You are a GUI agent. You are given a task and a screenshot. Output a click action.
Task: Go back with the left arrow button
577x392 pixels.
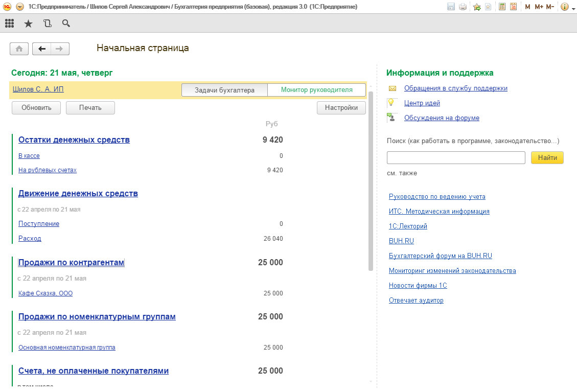click(x=42, y=49)
